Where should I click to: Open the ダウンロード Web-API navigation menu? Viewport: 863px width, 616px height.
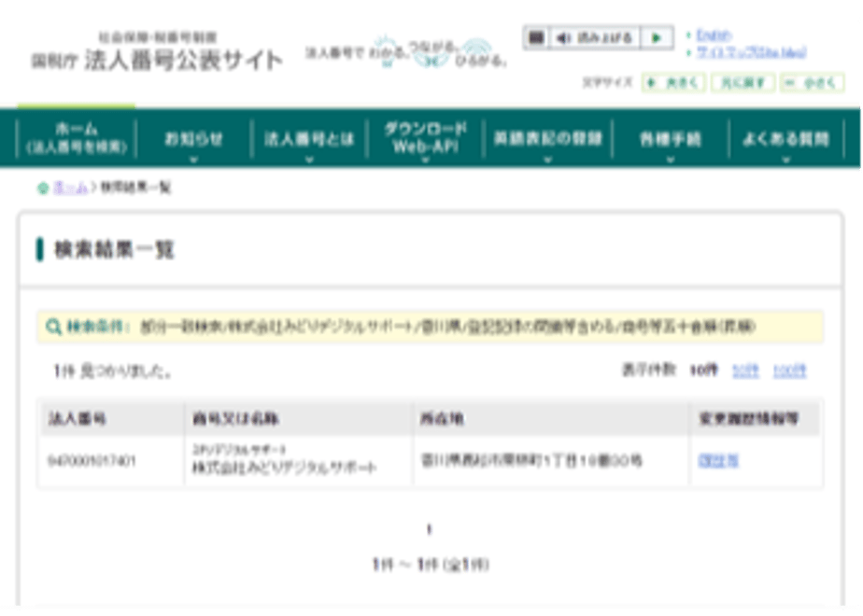pyautogui.click(x=425, y=137)
